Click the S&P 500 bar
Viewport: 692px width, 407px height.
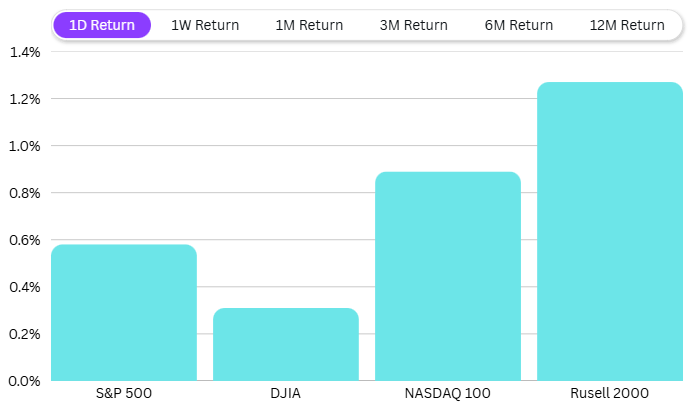(124, 312)
